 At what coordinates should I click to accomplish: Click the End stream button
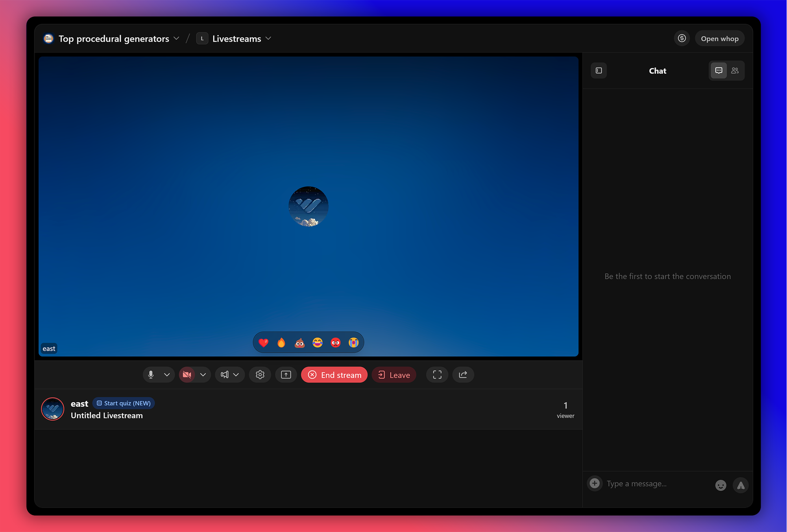click(x=334, y=375)
